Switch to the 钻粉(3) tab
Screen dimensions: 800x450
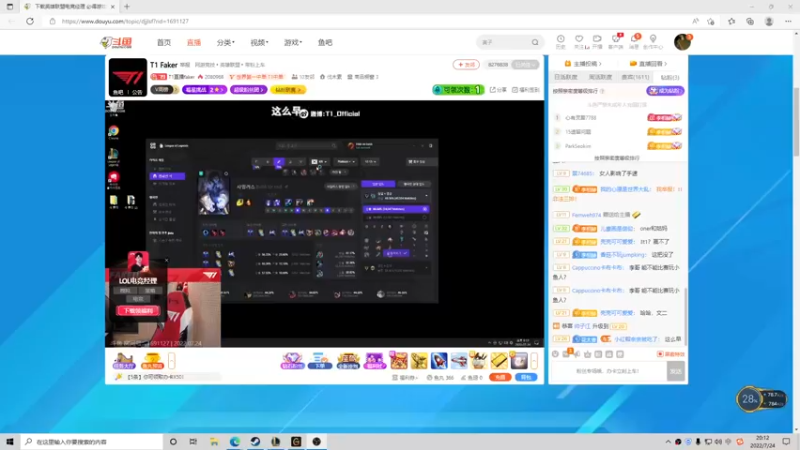click(670, 77)
